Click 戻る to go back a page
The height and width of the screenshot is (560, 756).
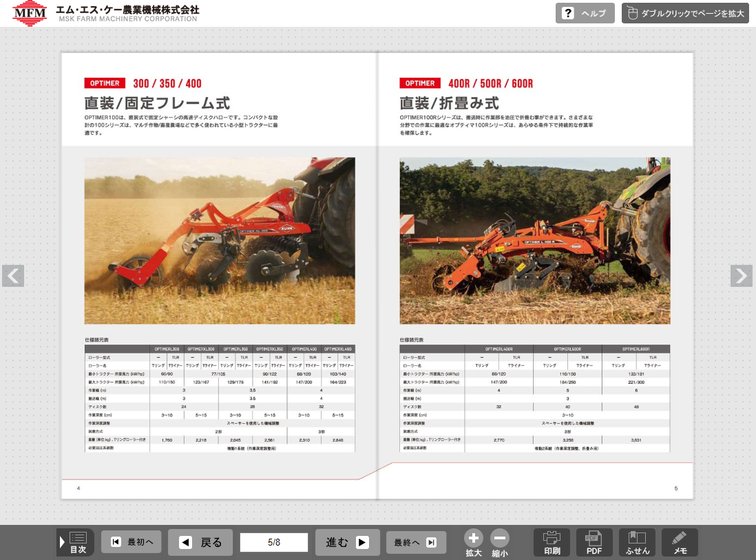200,542
